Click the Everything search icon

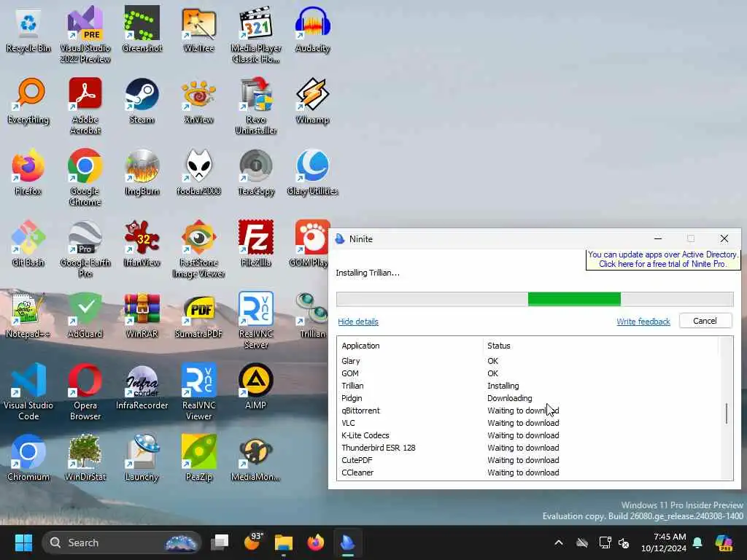click(x=28, y=101)
